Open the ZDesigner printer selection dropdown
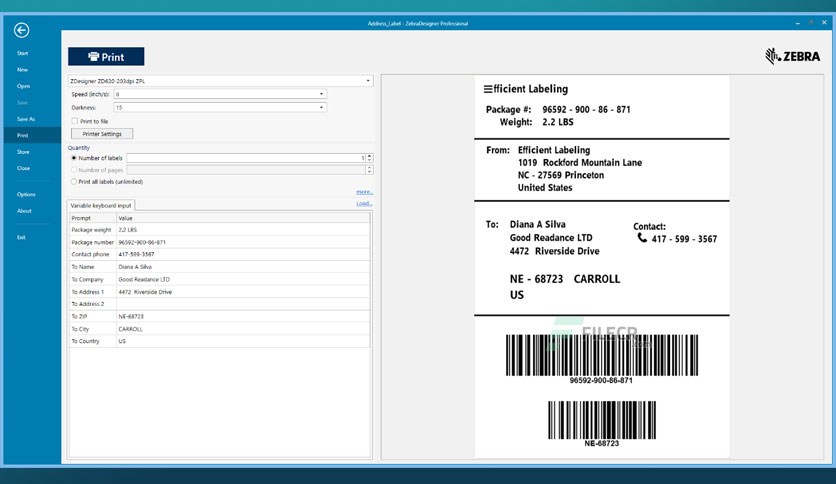 click(x=220, y=81)
